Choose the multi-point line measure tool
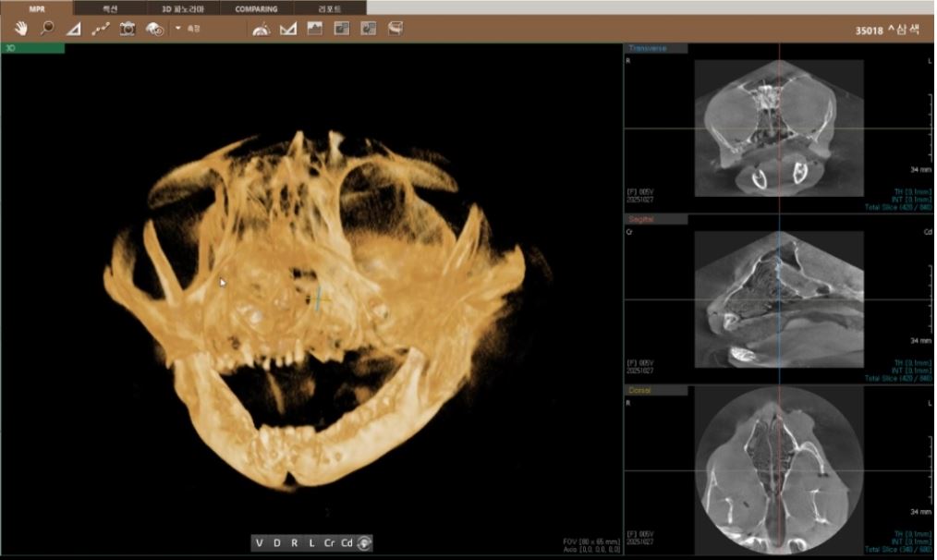Viewport: 937px width, 560px height. point(101,29)
